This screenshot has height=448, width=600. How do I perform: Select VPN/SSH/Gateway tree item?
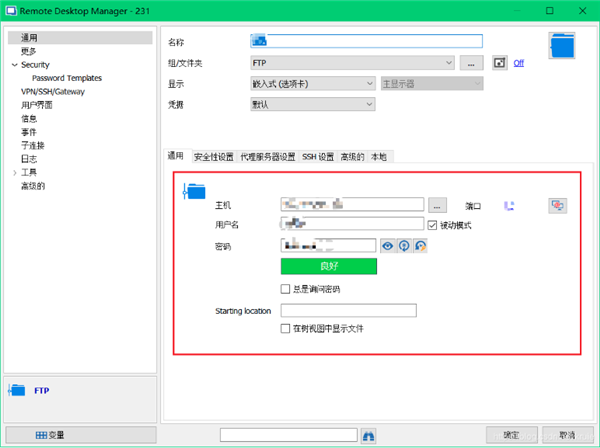(x=53, y=92)
